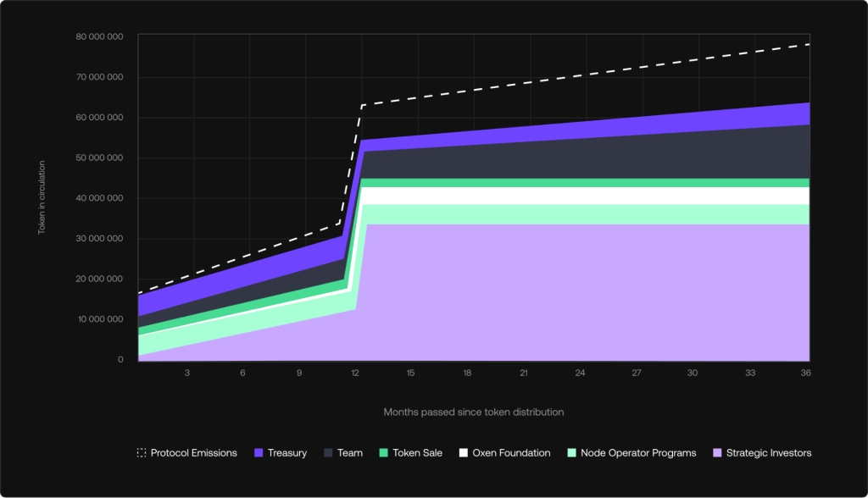Screen dimensions: 868x498
Task: Click the month 36 x-axis tick label
Action: coord(804,373)
